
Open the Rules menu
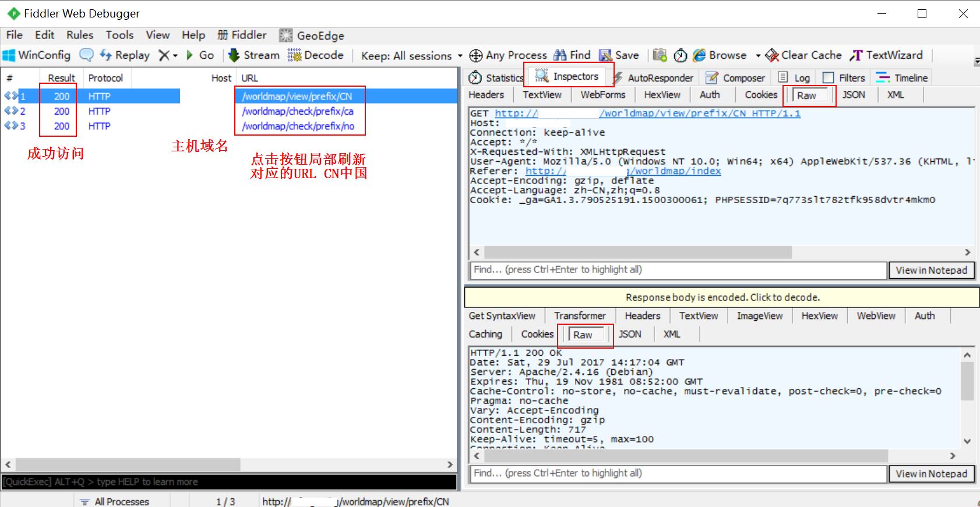tap(80, 35)
